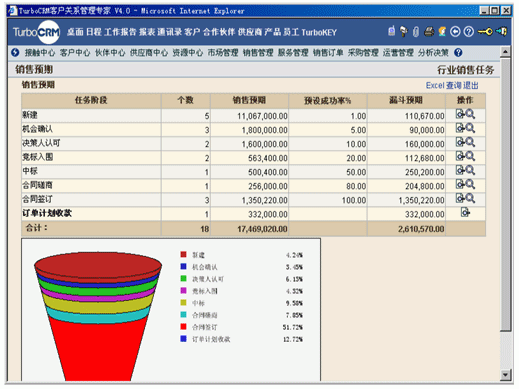Click blue arrow icon left of 接触中心

15,52
